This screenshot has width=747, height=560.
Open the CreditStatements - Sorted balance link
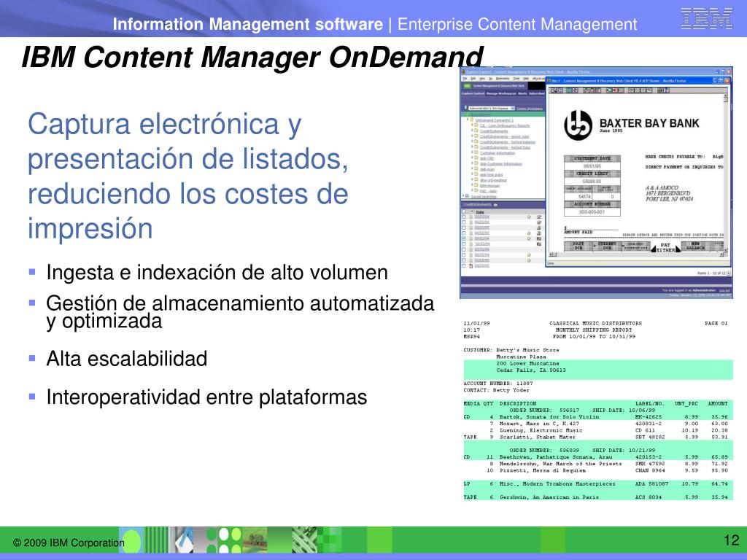[508, 142]
